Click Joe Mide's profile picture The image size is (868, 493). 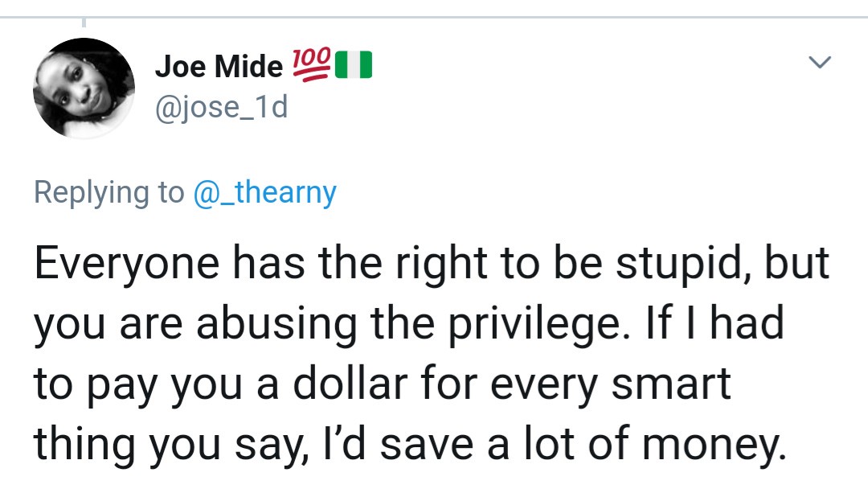pos(84,88)
